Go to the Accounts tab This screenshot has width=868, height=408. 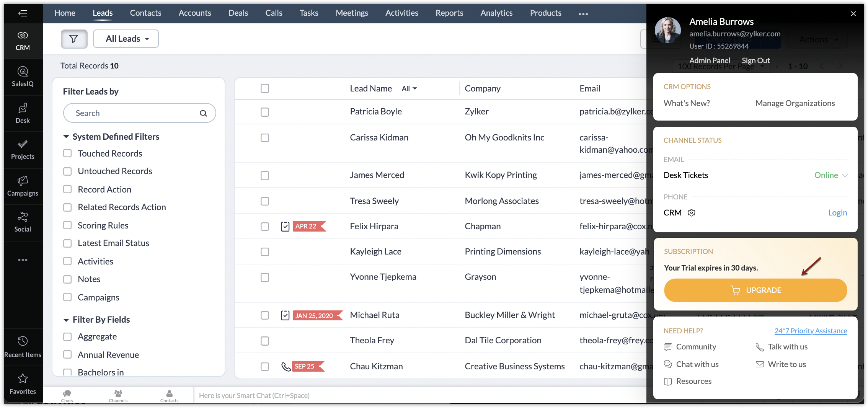pyautogui.click(x=195, y=13)
